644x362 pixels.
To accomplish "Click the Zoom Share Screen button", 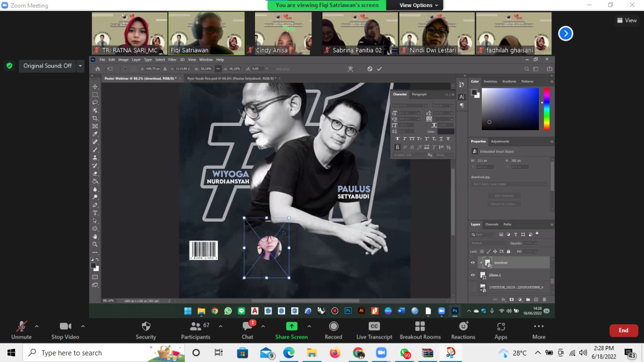I will (x=291, y=331).
